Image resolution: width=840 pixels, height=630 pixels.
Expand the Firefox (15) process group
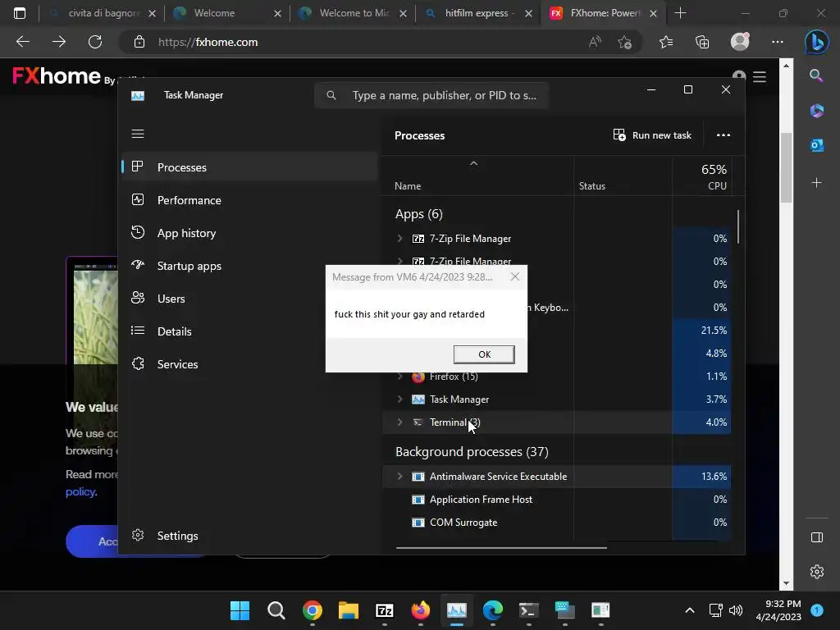pos(399,376)
